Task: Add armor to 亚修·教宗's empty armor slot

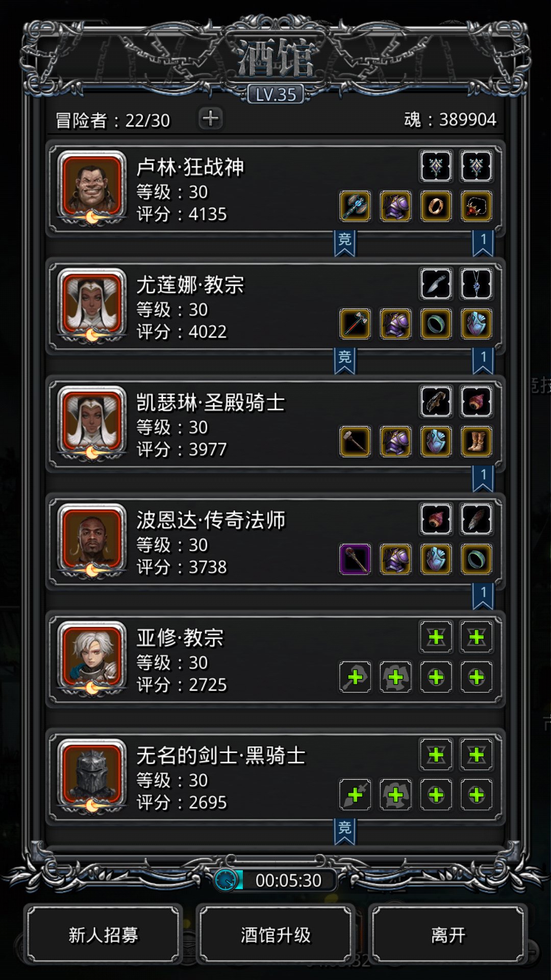Action: click(395, 677)
